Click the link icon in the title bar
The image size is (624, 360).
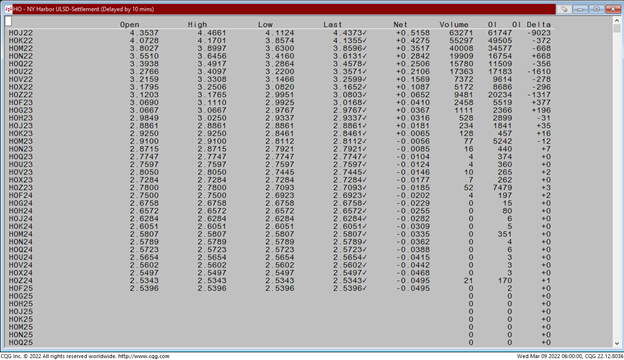[564, 9]
